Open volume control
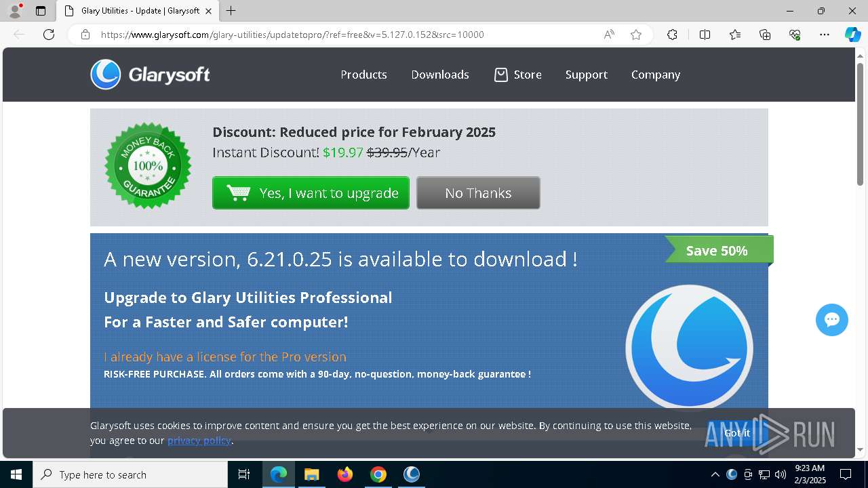Image resolution: width=868 pixels, height=488 pixels. click(781, 474)
